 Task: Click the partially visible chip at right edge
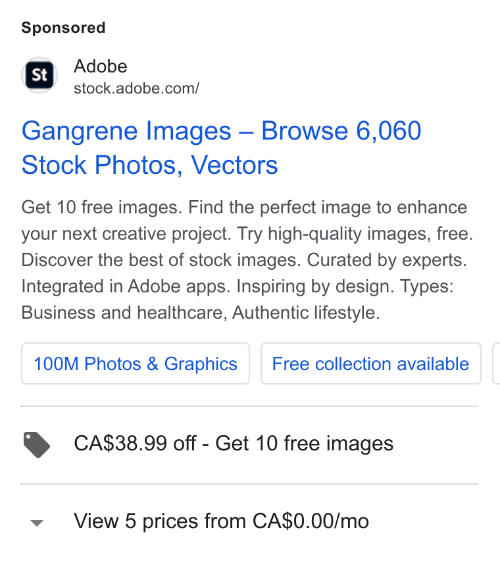496,364
